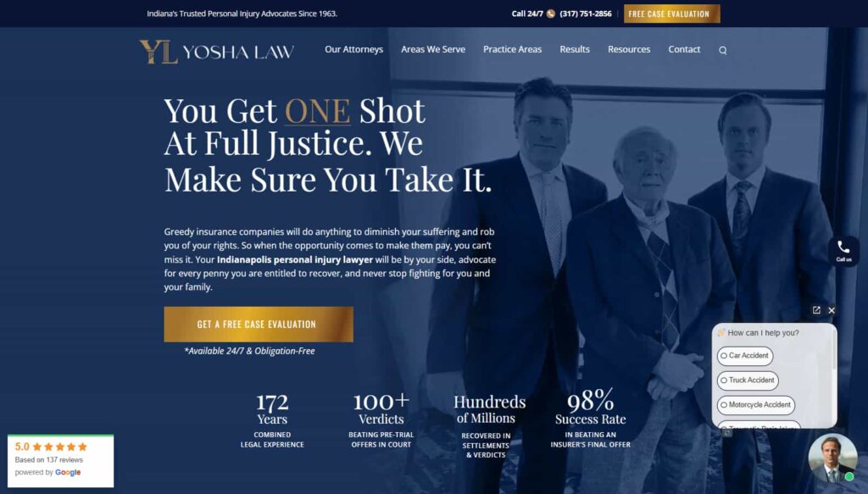Screen dimensions: 868x494
Task: Open the search magnifier icon in navigation
Action: pos(722,50)
